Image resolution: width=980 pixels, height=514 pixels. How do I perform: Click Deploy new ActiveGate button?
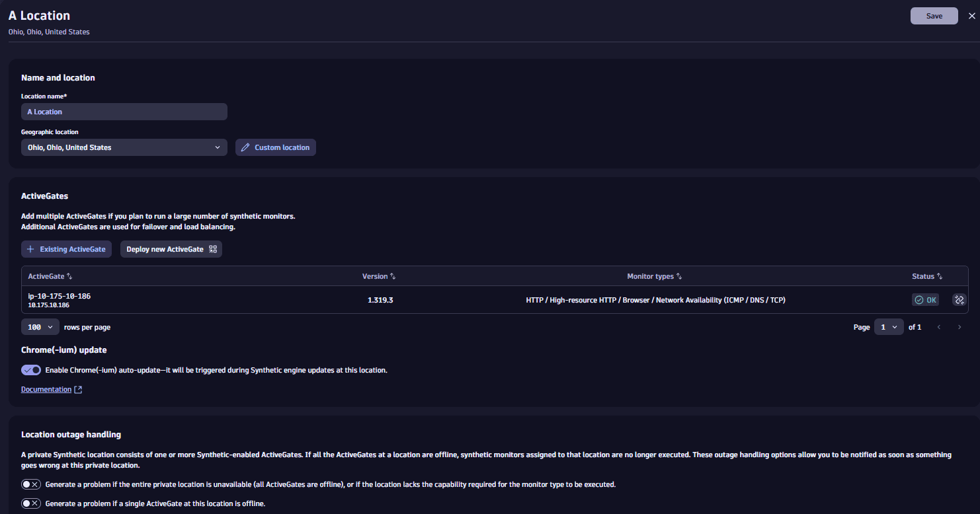coord(171,249)
